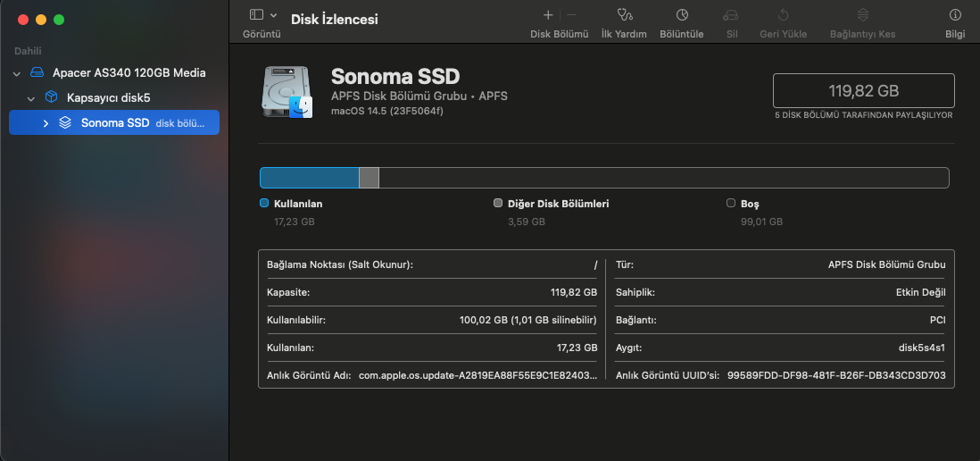Collapse the Apacer AS340 120GB Media disk
Image resolution: width=980 pixels, height=461 pixels.
[x=17, y=72]
